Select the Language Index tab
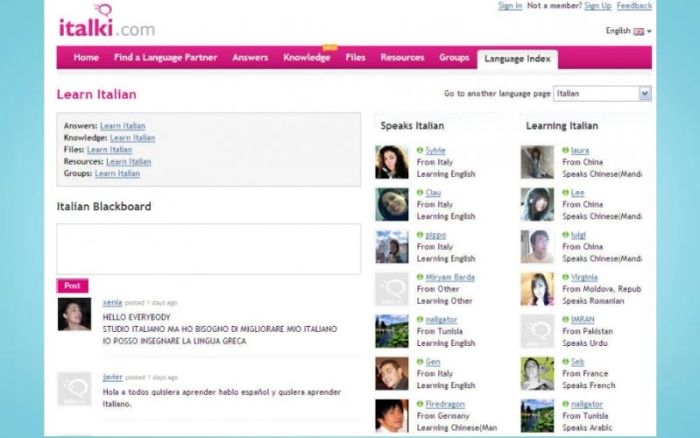This screenshot has width=700, height=438. pos(517,59)
